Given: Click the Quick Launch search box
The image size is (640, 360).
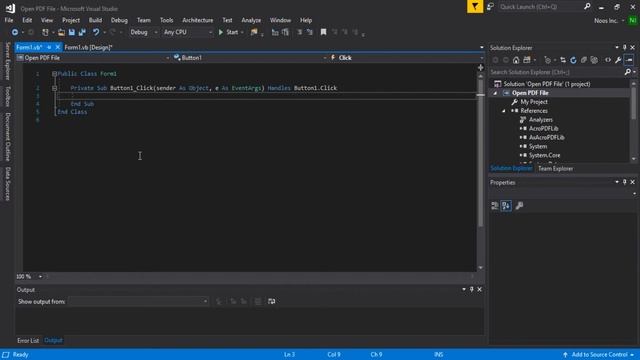Looking at the screenshot, I should pyautogui.click(x=540, y=7).
